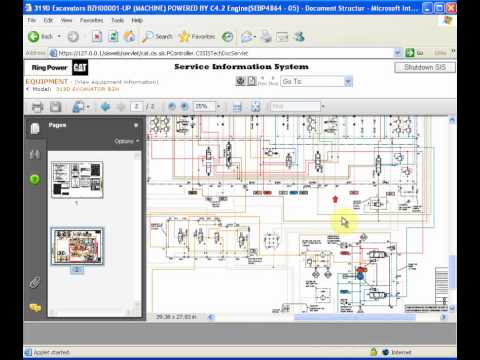Image resolution: width=480 pixels, height=360 pixels.
Task: Click the Internet zone status indicator
Action: 397,352
